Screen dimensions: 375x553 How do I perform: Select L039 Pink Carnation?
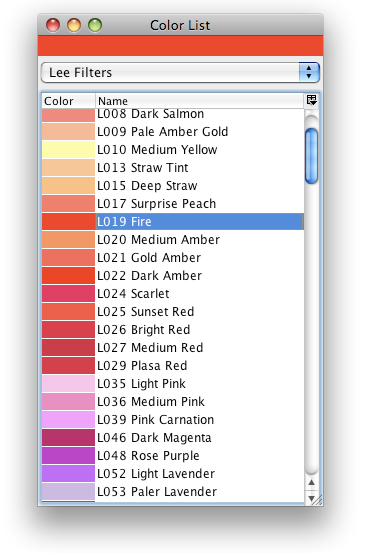pos(173,419)
